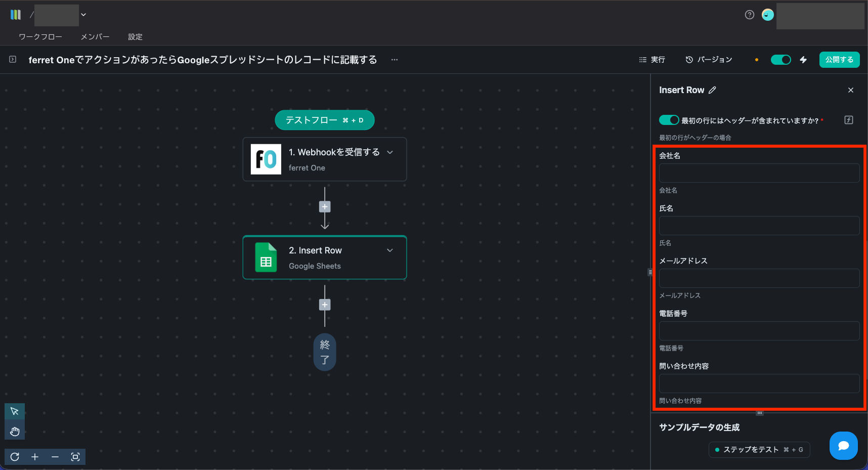Click the fit-to-screen icon
Screen dimensions: 868x470
tap(75, 457)
